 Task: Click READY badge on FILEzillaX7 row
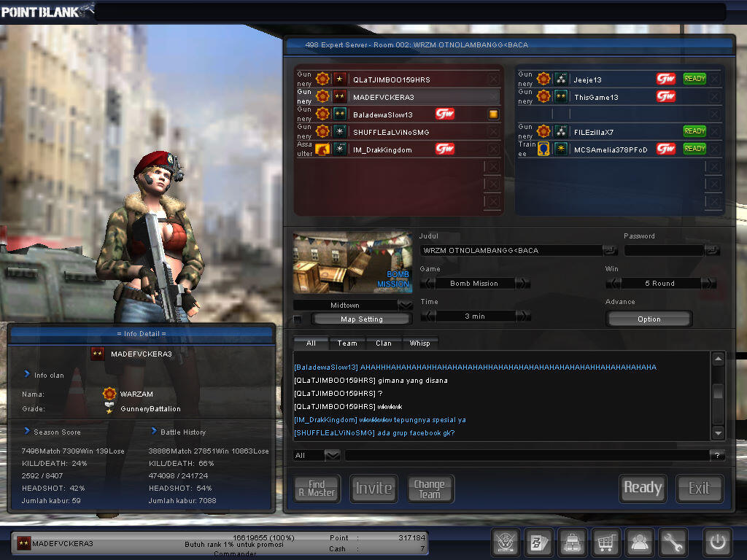[x=694, y=131]
